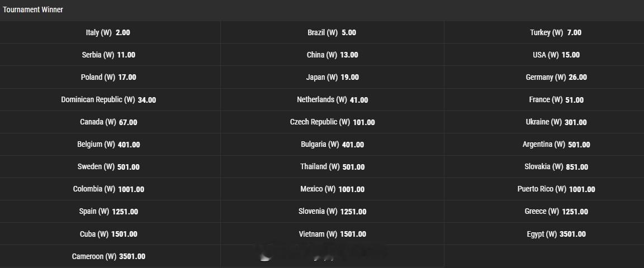Select Japan (W) 19.00 odds

332,77
